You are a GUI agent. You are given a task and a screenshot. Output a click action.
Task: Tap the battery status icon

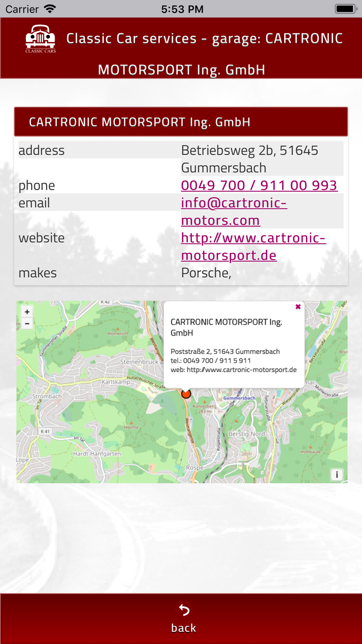coord(346,9)
